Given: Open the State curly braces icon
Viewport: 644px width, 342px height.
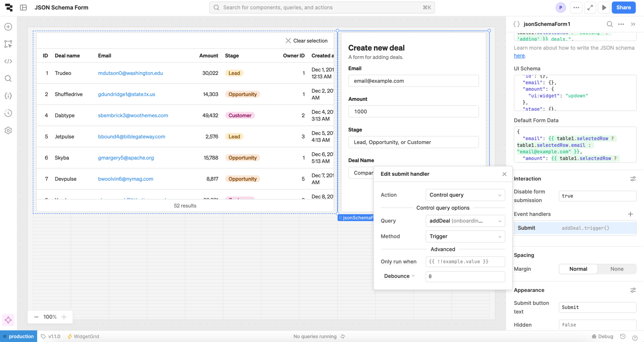Looking at the screenshot, I should coord(8,96).
